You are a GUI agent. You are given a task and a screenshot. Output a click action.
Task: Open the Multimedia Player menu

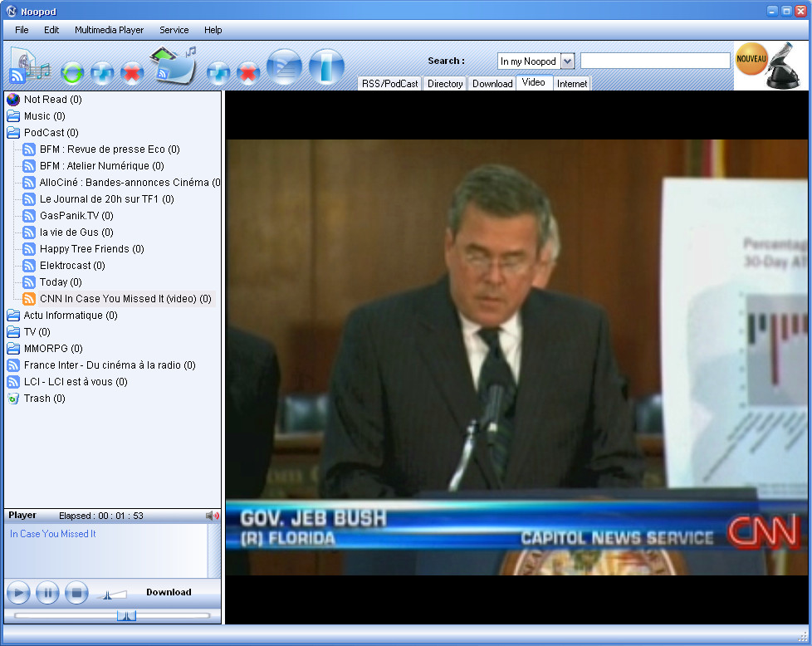pos(109,30)
